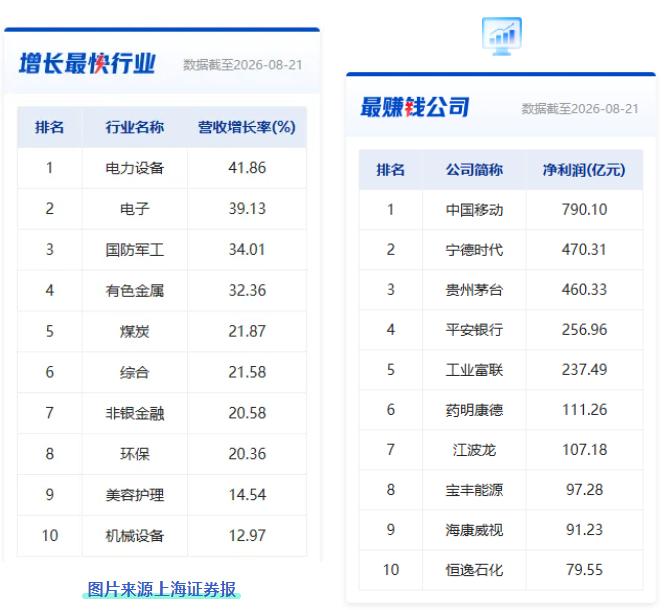Select the 有色金属 industry cell
The height and width of the screenshot is (610, 666).
click(135, 291)
